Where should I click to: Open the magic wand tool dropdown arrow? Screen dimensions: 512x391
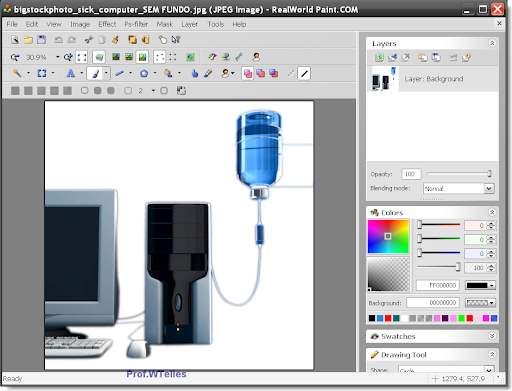[x=28, y=73]
